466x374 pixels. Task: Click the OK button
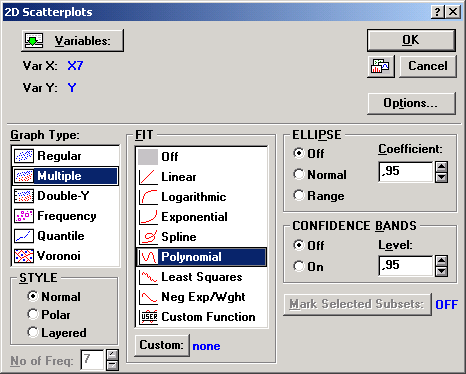tap(411, 40)
